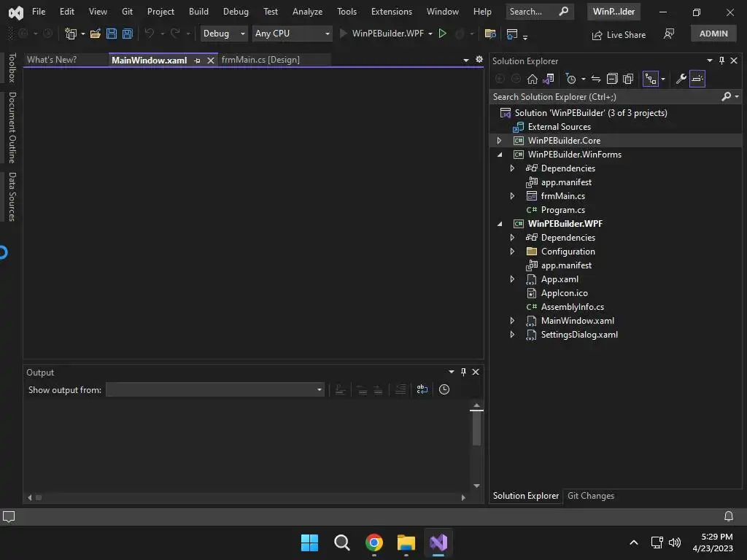The image size is (747, 560).
Task: Click the Undo arrow icon
Action: click(149, 34)
